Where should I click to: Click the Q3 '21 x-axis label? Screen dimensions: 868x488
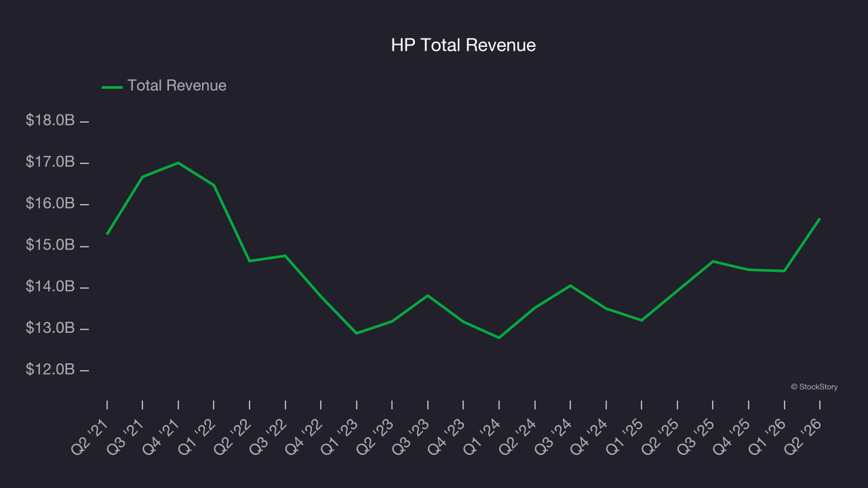(126, 436)
